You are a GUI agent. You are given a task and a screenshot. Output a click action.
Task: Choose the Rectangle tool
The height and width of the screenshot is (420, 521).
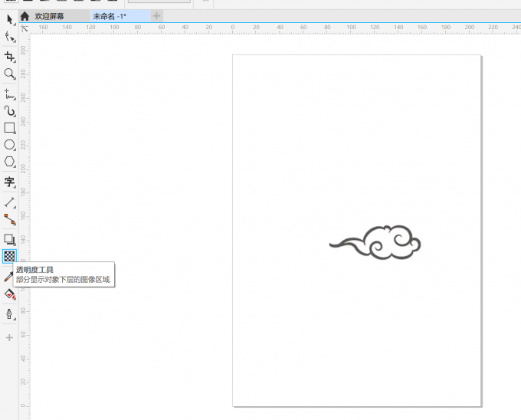click(x=9, y=128)
